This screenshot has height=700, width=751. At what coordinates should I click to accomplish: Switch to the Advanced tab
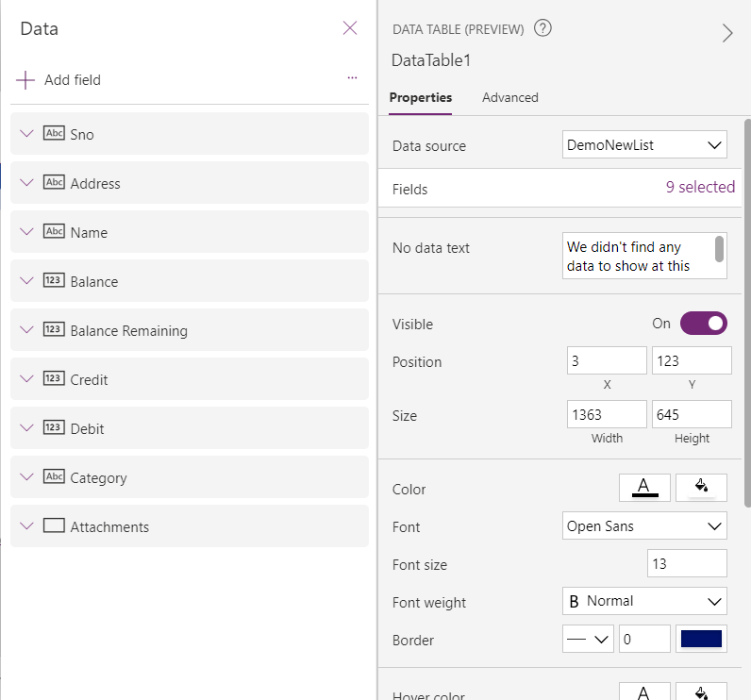pos(509,97)
